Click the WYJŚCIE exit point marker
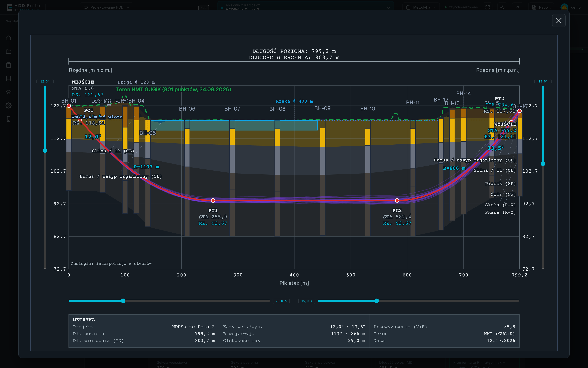The image size is (588, 368). [x=520, y=111]
